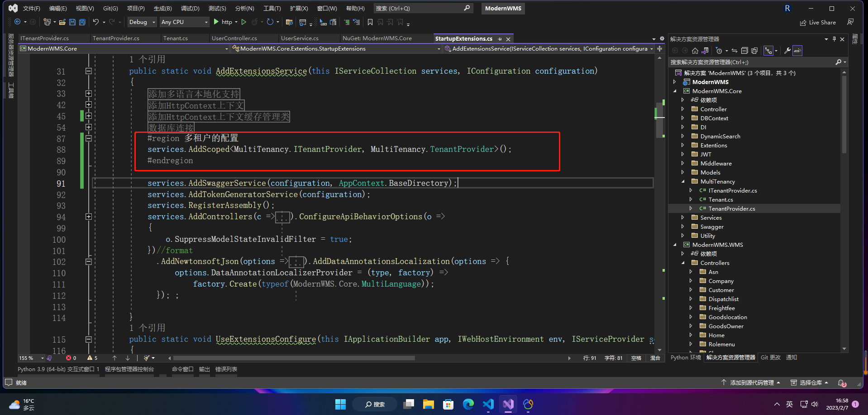Toggle a bookmark with the bookmark icon

(x=370, y=22)
